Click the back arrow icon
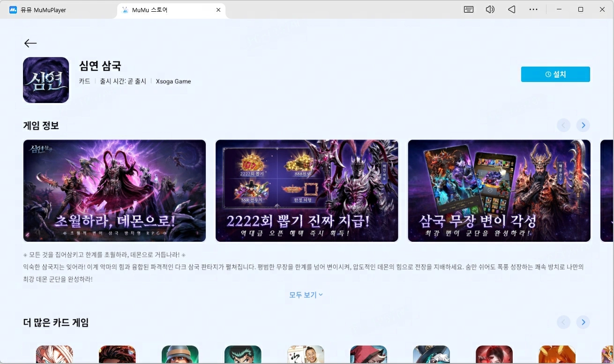Viewport: 614px width, 364px height. (x=30, y=43)
